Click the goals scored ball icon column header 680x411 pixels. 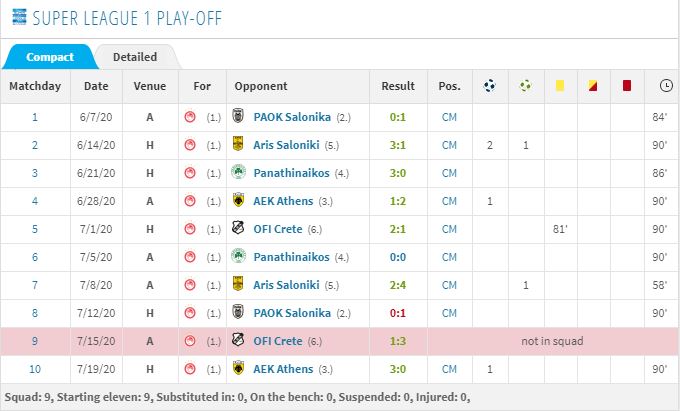click(490, 85)
